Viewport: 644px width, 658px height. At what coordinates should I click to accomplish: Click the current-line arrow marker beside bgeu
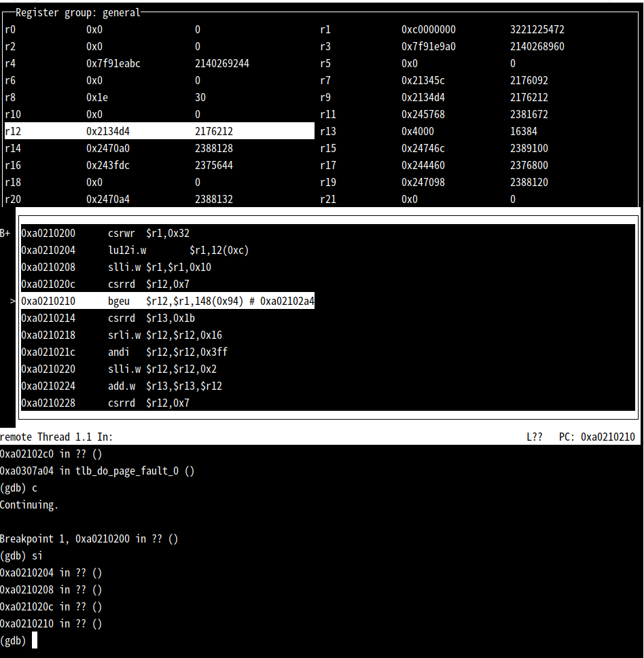pyautogui.click(x=13, y=301)
